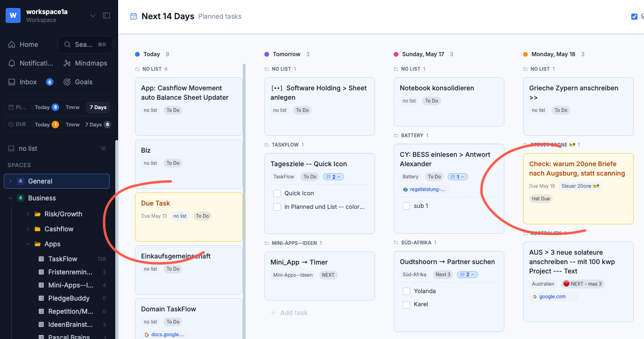This screenshot has width=644, height=339.
Task: Expand the General space chevron
Action: (x=10, y=181)
